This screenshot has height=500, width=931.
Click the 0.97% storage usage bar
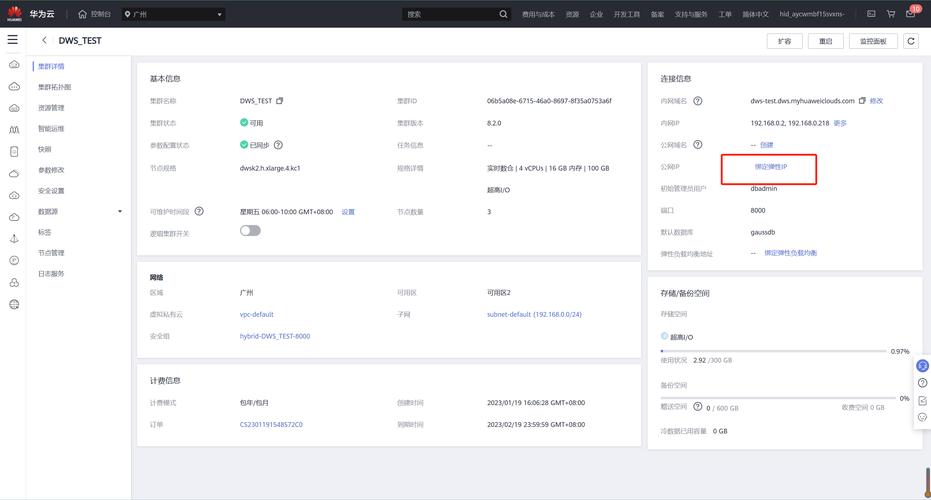click(773, 351)
